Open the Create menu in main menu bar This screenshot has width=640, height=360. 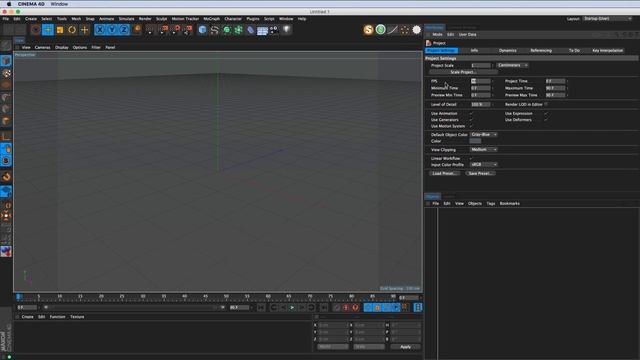(x=31, y=19)
